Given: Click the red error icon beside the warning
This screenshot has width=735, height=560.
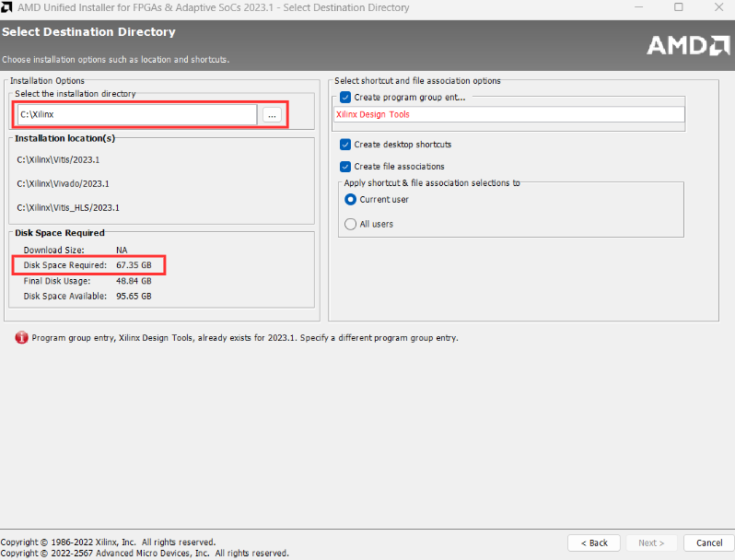Looking at the screenshot, I should pos(21,338).
